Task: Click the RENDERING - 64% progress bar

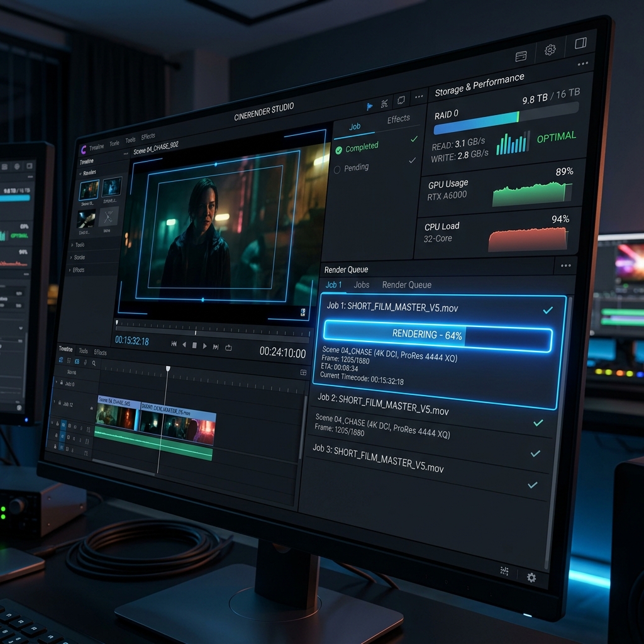Action: [438, 336]
